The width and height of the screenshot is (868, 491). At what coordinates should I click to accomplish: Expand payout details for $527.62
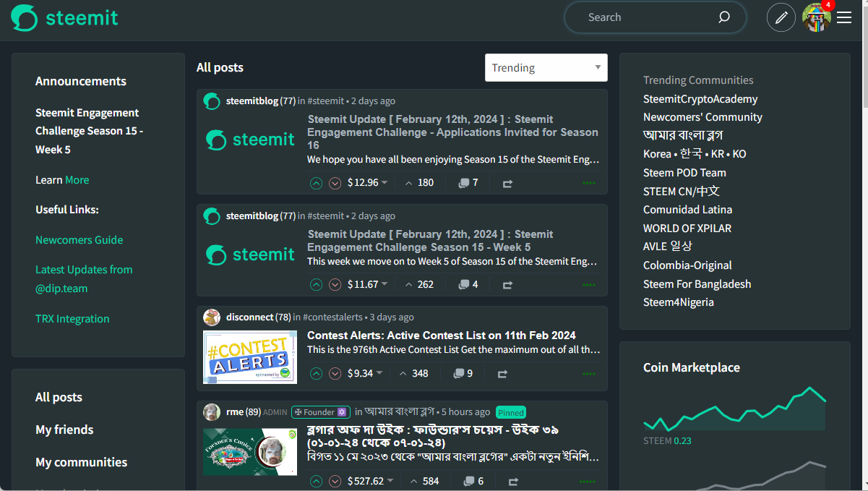pos(371,482)
